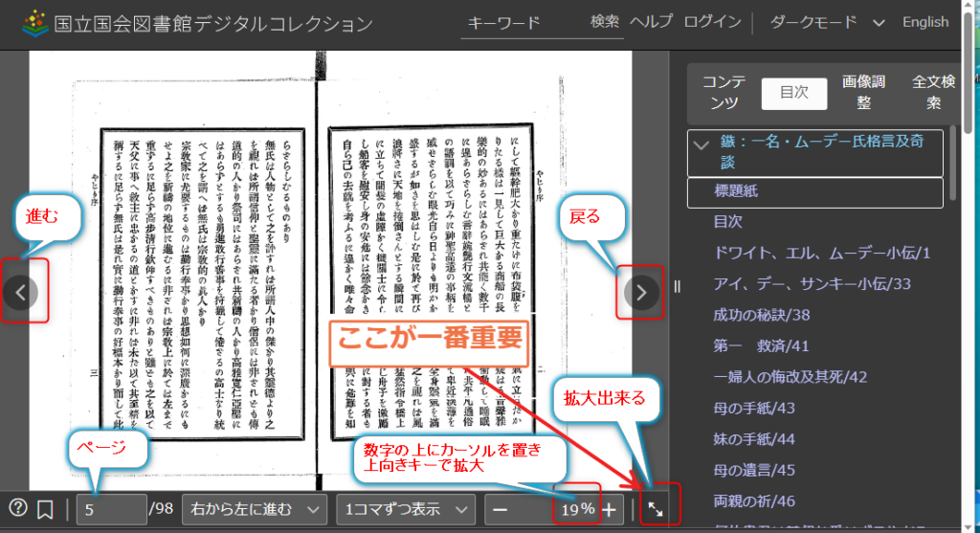Go back using right arrow button

641,292
